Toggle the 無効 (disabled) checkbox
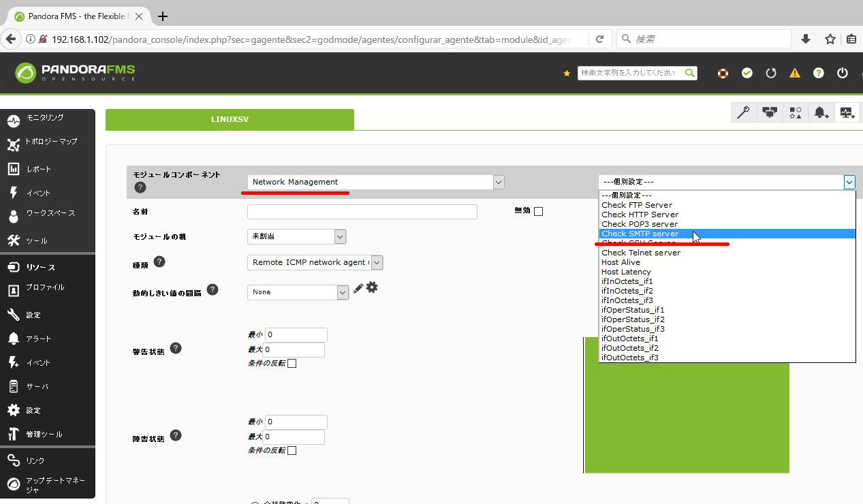Viewport: 863px width, 504px height. pyautogui.click(x=539, y=211)
